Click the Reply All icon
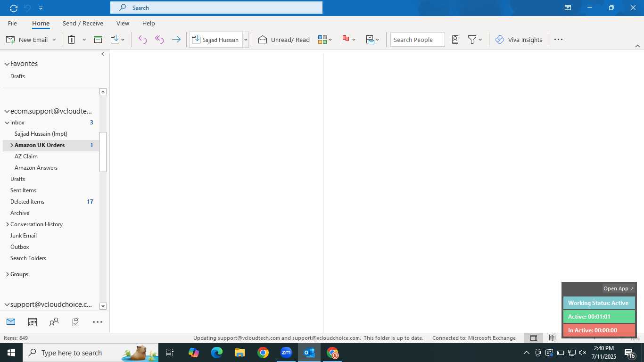The width and height of the screenshot is (644, 362). (x=159, y=40)
